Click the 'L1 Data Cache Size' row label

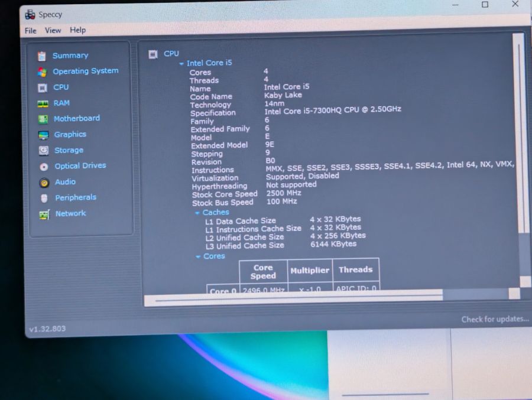tap(241, 221)
